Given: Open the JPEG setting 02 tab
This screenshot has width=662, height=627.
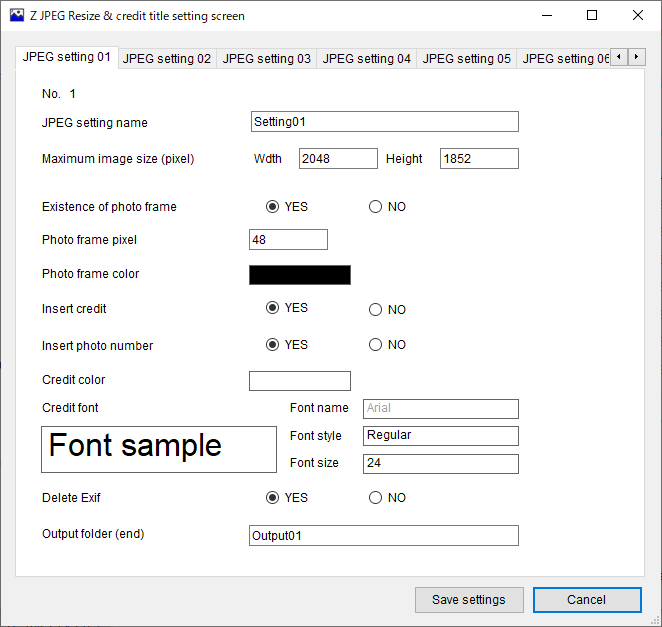Looking at the screenshot, I should click(167, 58).
